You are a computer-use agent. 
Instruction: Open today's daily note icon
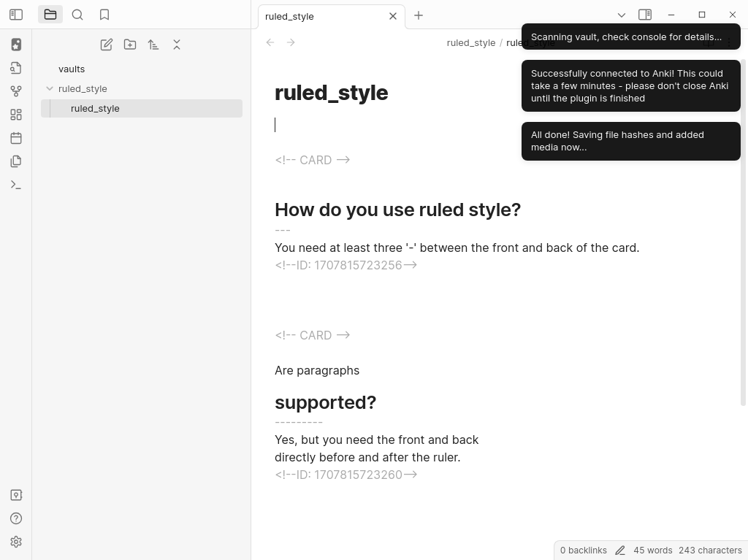tap(16, 138)
